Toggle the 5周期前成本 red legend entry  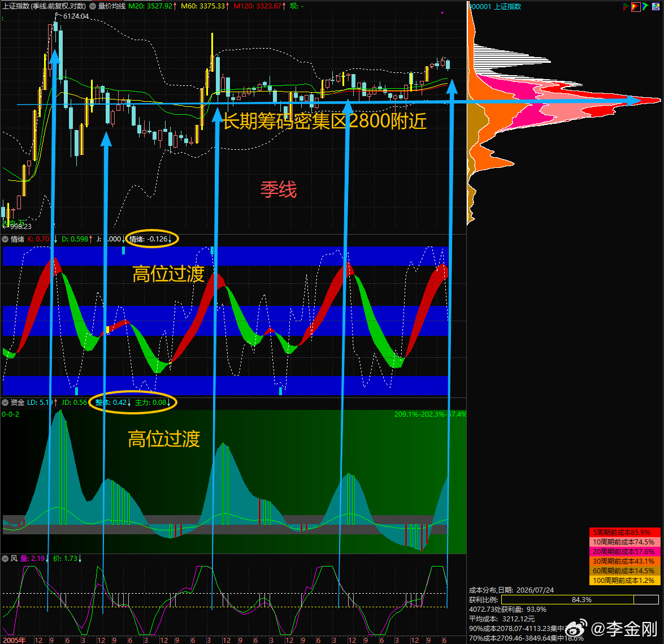(624, 533)
